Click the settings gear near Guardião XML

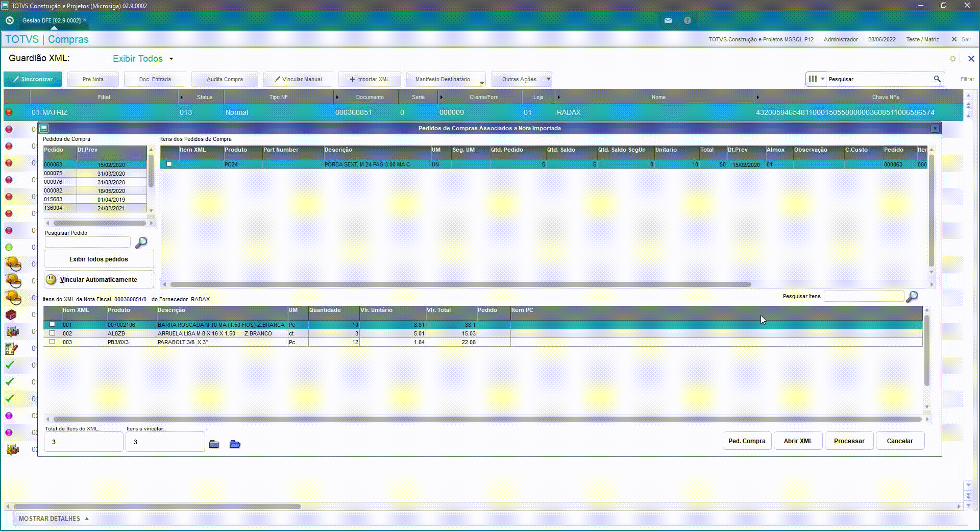coord(952,59)
